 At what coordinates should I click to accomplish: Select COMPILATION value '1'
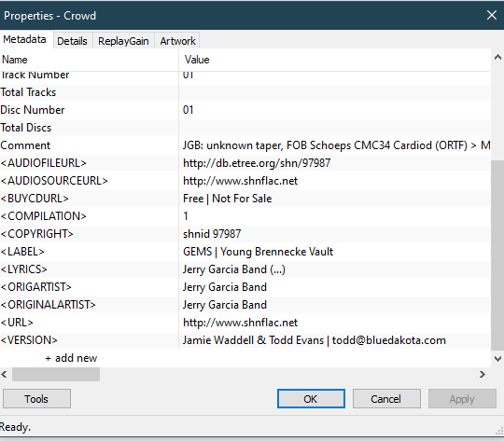[186, 216]
